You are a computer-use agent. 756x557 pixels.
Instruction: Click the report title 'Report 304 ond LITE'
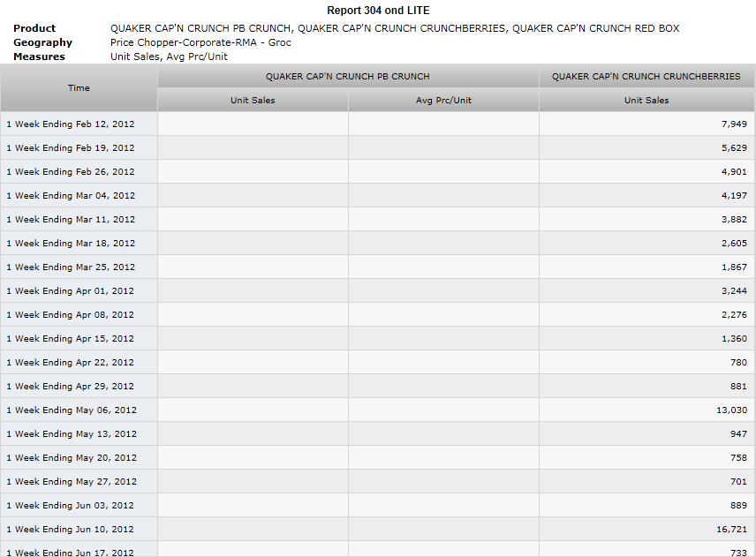[x=378, y=11]
